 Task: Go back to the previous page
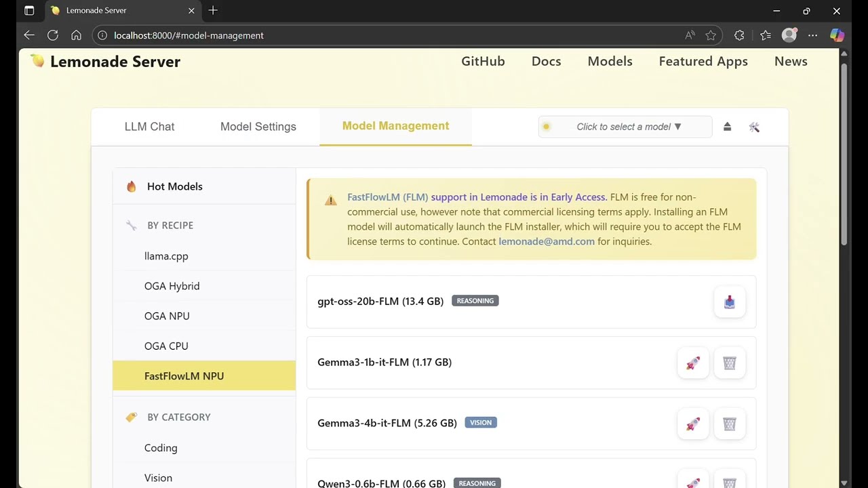28,35
